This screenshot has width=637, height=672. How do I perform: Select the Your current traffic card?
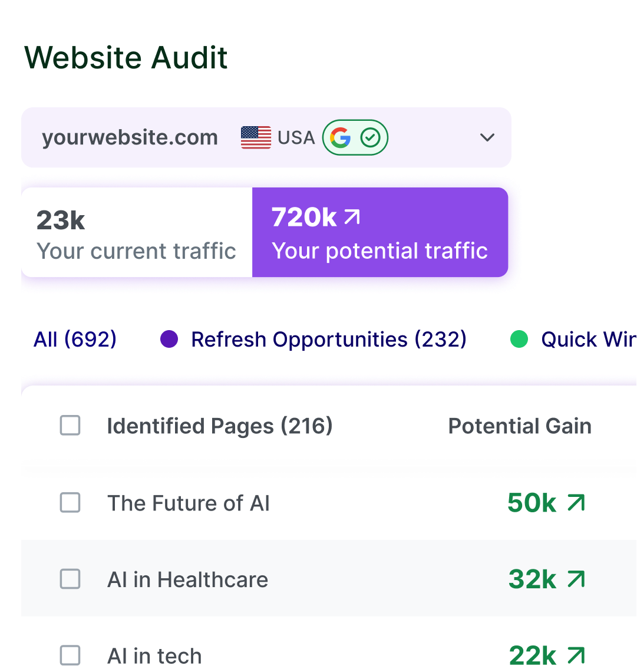pos(137,233)
